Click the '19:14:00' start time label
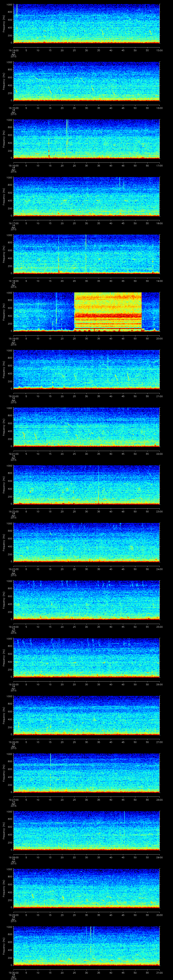This screenshot has width=173, height=980. (13, 50)
